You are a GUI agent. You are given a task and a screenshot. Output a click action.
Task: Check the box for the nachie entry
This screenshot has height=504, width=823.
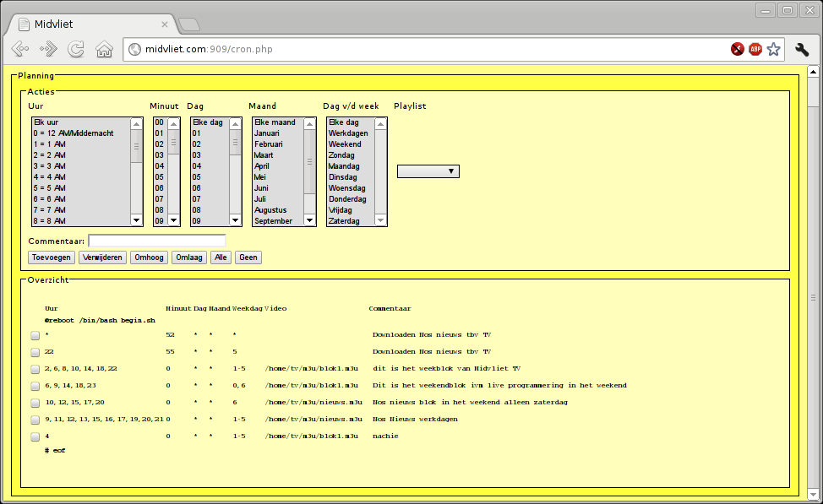(x=35, y=437)
